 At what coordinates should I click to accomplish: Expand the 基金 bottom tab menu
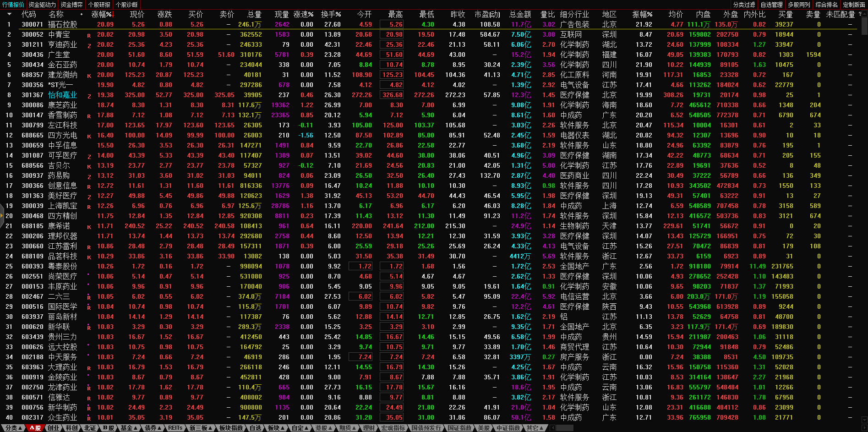[x=129, y=428]
